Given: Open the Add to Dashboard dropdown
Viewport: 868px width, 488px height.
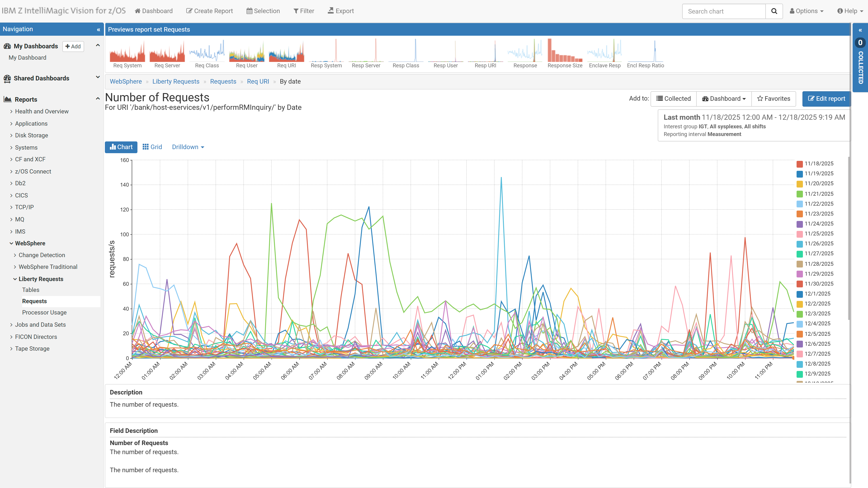Looking at the screenshot, I should 724,99.
